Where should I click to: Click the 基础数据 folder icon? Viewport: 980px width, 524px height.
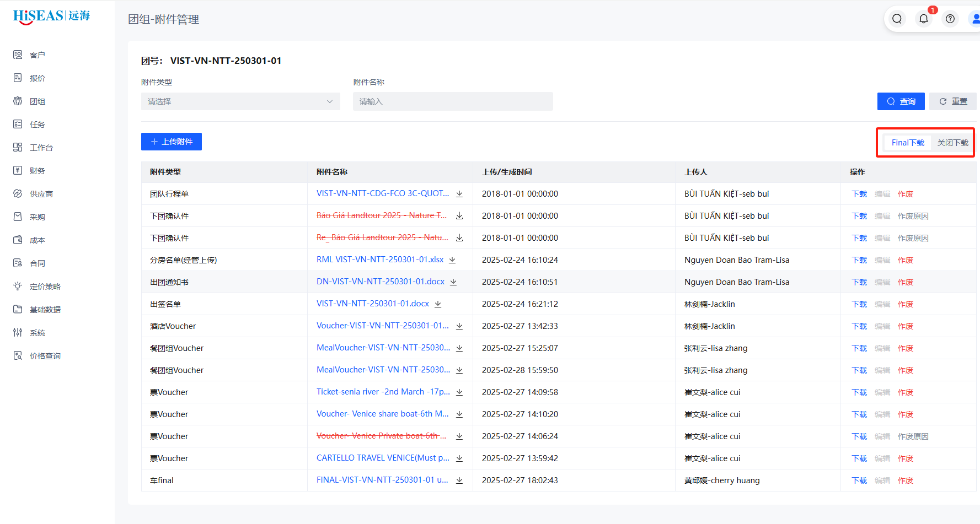(18, 309)
